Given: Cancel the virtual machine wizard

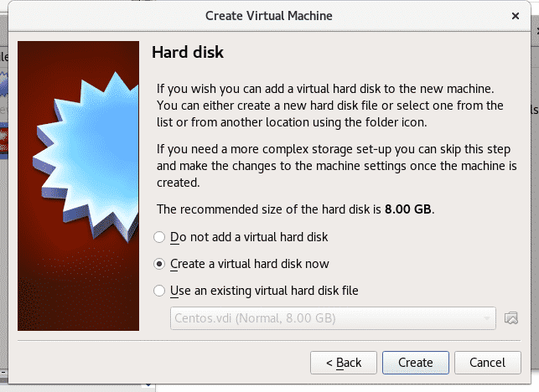Looking at the screenshot, I should 487,363.
